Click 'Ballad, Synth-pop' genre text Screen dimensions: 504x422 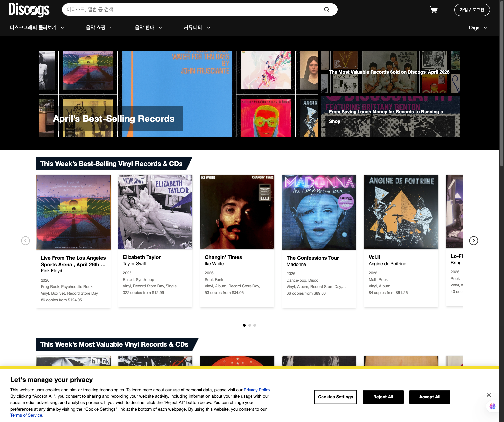(138, 280)
